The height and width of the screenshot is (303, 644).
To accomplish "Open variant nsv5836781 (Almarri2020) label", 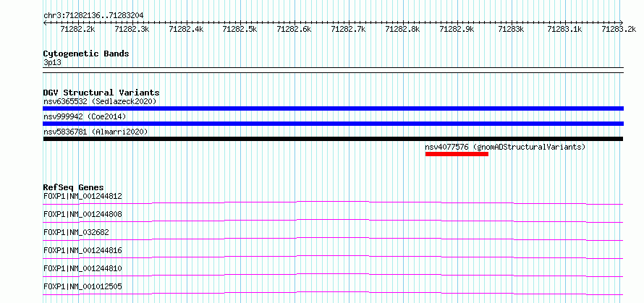I will 96,132.
